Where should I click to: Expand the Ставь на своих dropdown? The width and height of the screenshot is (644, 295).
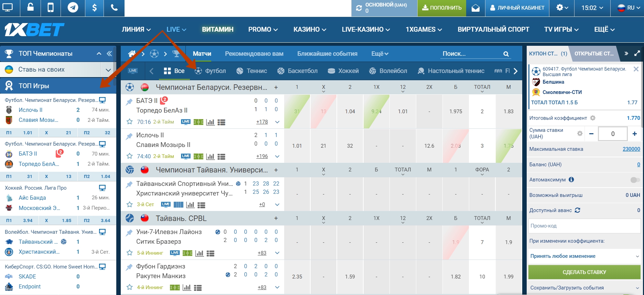coord(108,70)
